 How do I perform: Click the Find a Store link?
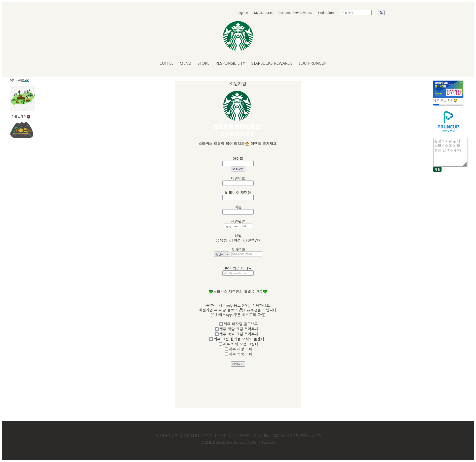click(x=326, y=13)
